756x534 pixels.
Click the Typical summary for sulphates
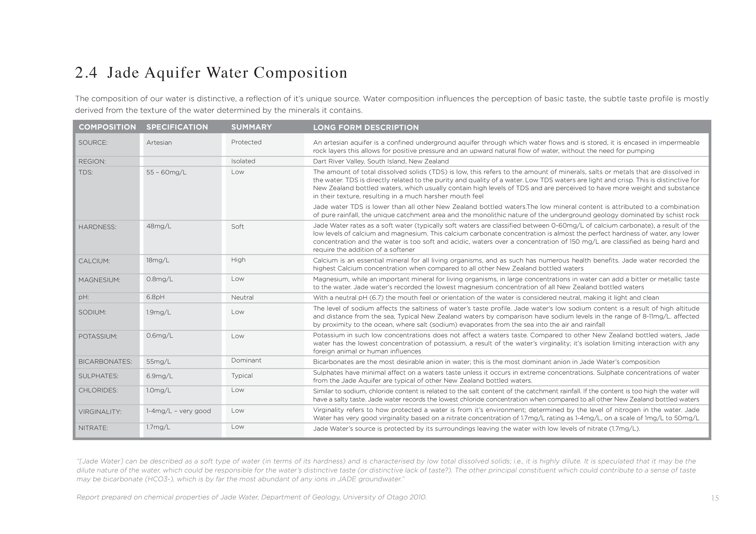click(242, 376)
